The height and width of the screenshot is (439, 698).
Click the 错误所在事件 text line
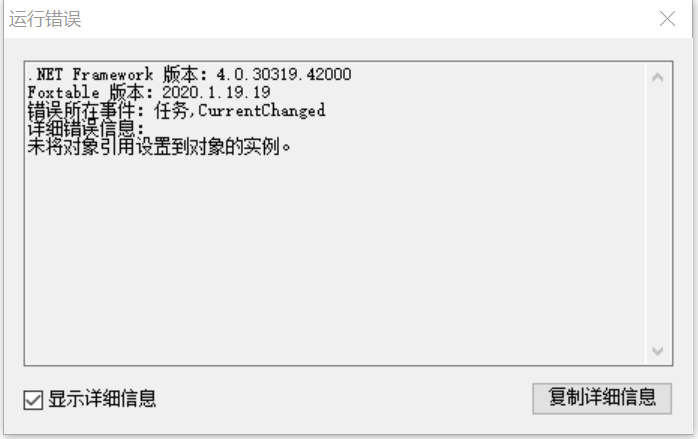click(176, 110)
